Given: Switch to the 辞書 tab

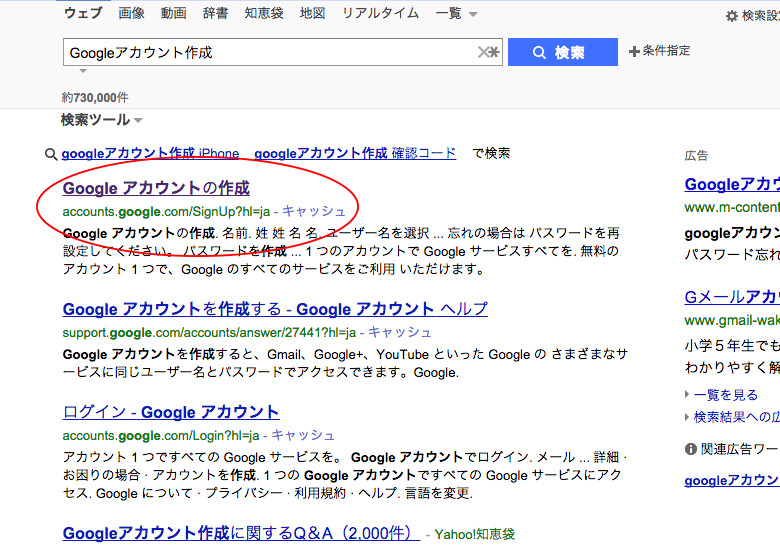Looking at the screenshot, I should tap(215, 12).
